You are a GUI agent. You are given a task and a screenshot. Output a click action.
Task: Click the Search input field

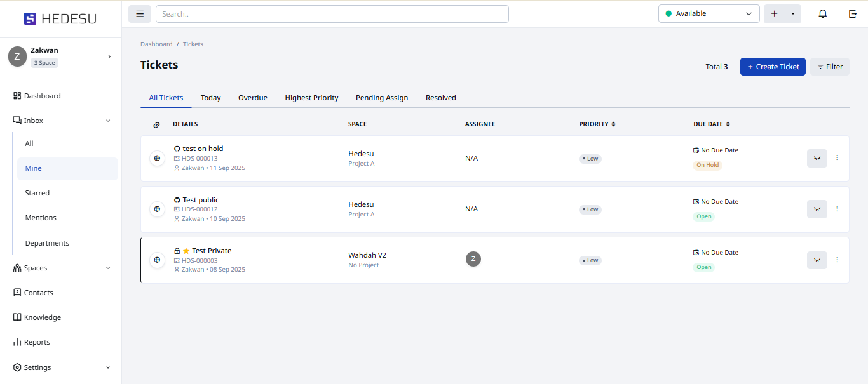pyautogui.click(x=332, y=14)
